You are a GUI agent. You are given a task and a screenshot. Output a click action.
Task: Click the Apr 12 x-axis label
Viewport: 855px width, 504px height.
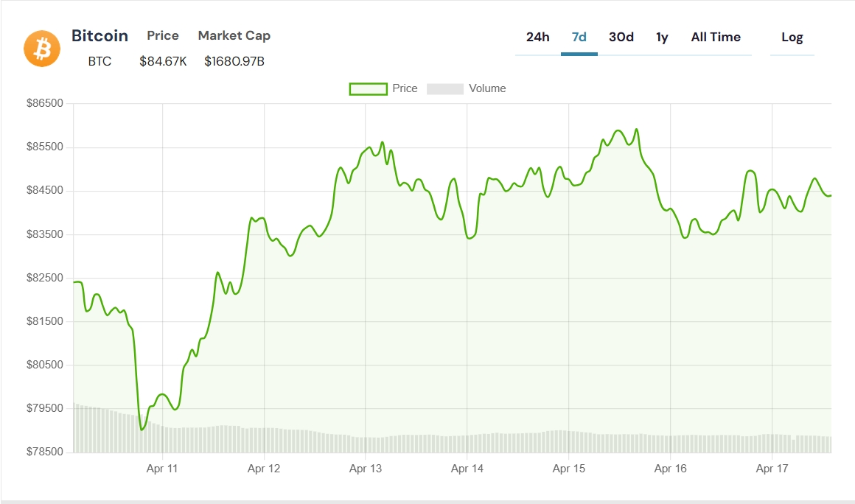click(264, 469)
